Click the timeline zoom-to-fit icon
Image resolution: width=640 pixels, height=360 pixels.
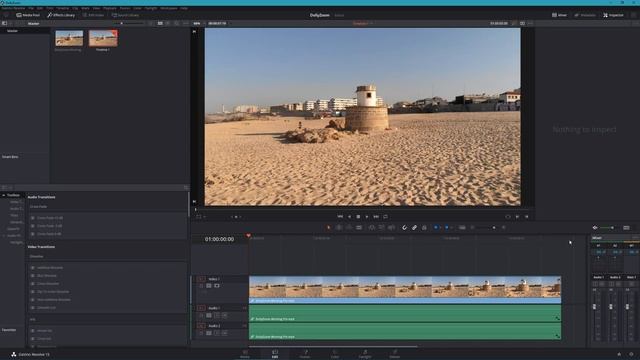point(462,227)
